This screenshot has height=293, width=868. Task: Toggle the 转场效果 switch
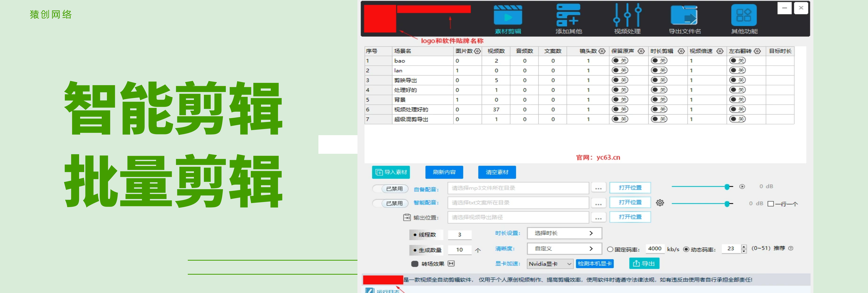(415, 264)
